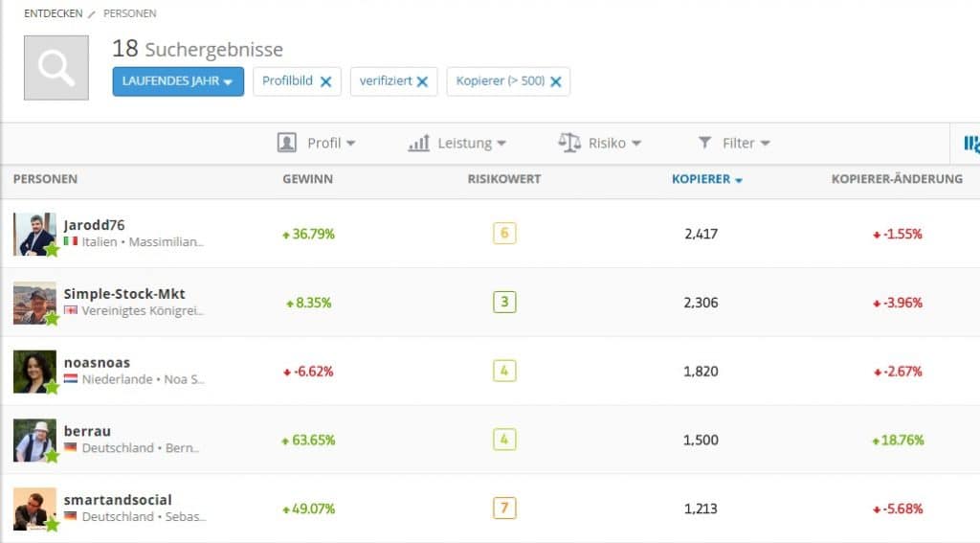Remove the Profilbild filter tag

325,81
